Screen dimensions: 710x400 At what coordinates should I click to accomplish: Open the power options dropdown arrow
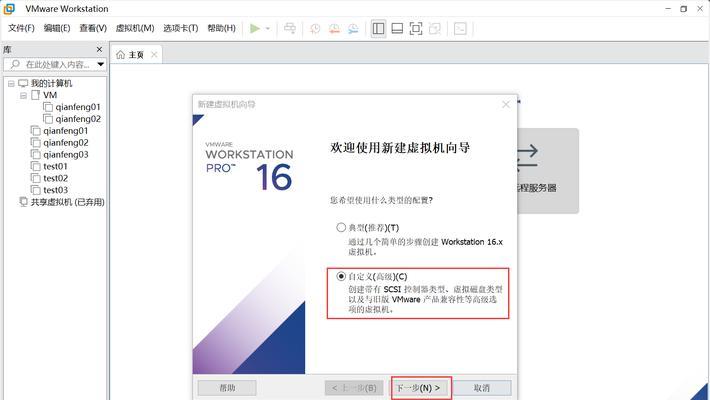(x=268, y=29)
